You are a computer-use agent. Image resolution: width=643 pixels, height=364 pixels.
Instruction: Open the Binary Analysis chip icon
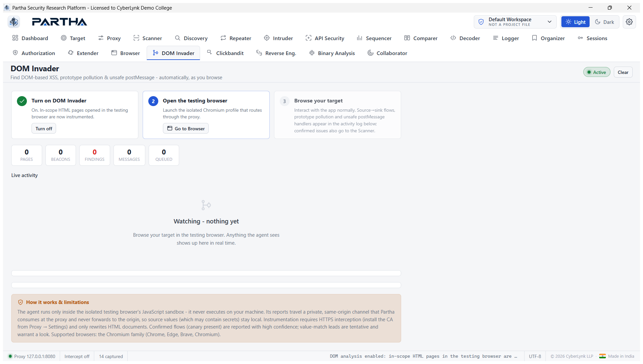pos(312,53)
